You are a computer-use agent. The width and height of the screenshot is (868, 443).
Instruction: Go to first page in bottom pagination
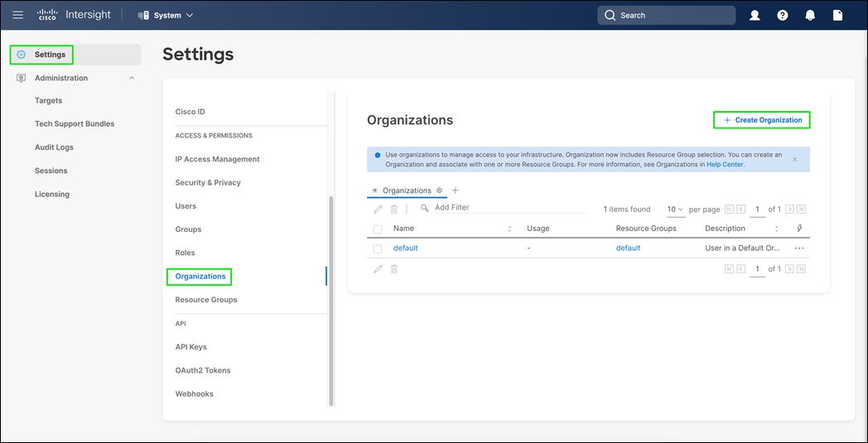tap(729, 268)
